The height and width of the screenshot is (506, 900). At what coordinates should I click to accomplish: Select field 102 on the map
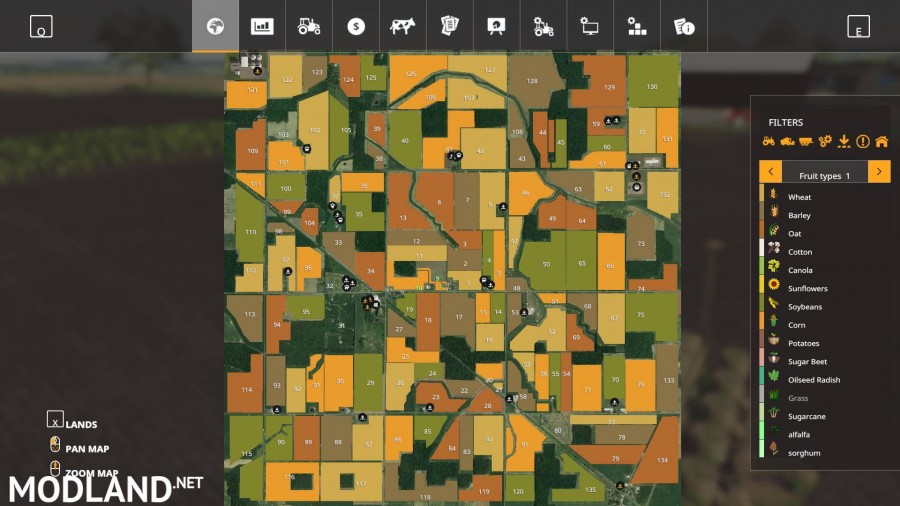(x=313, y=130)
